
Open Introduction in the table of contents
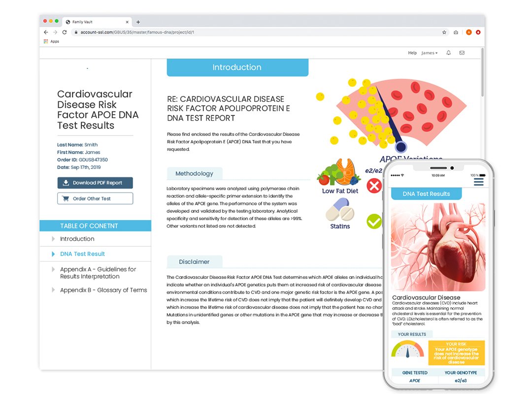77,239
